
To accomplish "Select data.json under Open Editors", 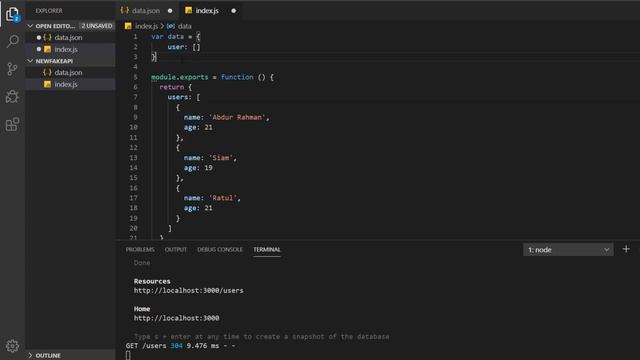I will pos(70,38).
